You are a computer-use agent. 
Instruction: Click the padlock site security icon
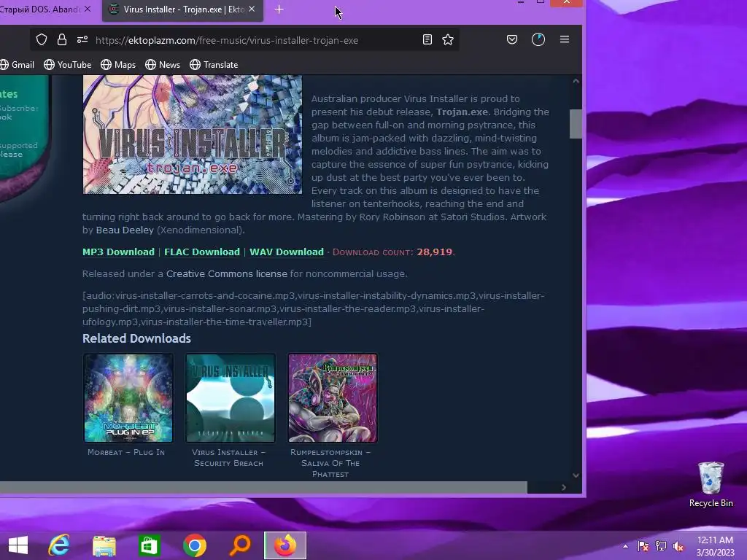[62, 39]
